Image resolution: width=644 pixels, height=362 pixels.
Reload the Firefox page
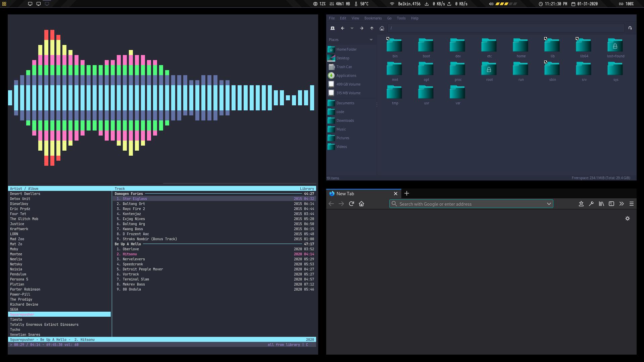pos(351,204)
